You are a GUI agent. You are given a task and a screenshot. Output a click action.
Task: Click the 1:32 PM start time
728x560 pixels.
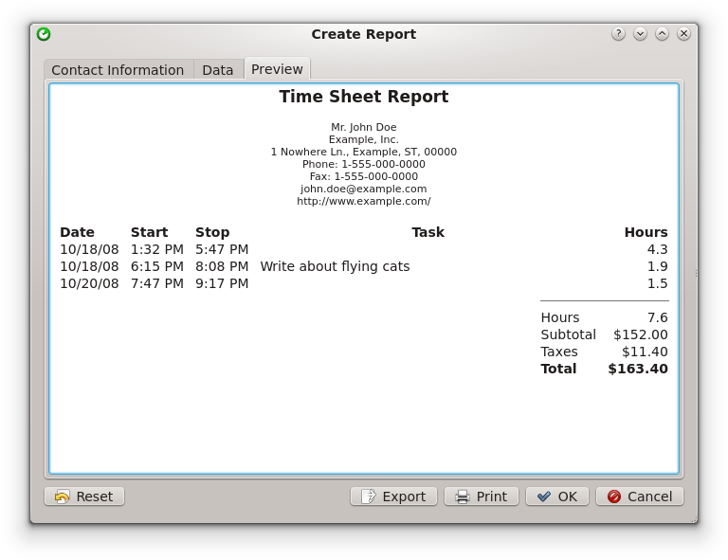[157, 249]
